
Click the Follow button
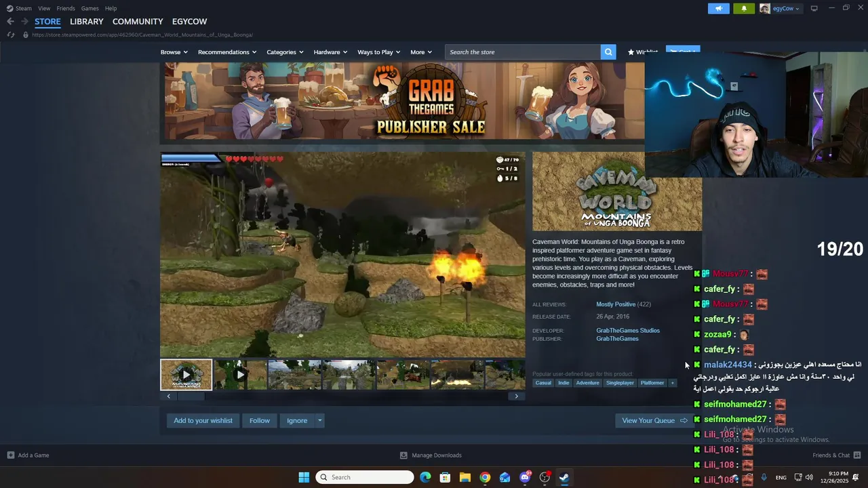pyautogui.click(x=260, y=421)
